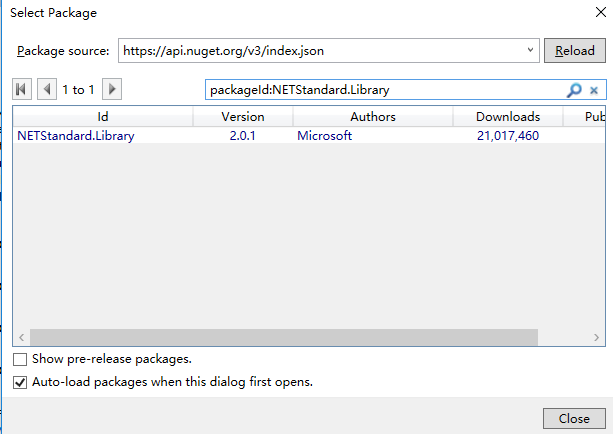The height and width of the screenshot is (434, 613).
Task: Click the Reload button
Action: click(x=575, y=50)
